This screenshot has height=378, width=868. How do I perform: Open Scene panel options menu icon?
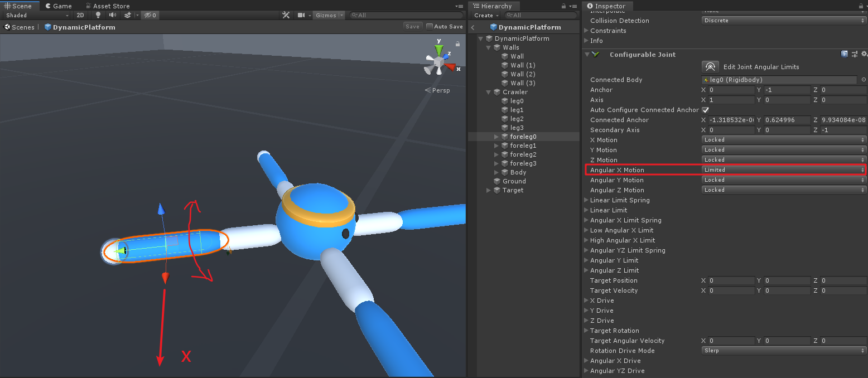click(459, 6)
